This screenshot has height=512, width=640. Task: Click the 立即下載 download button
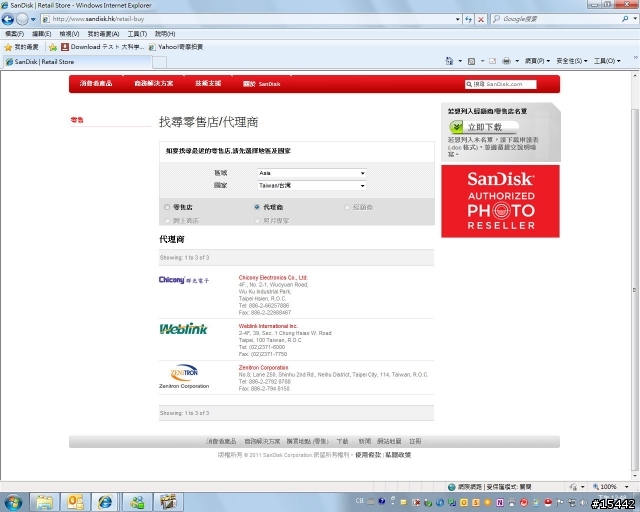[484, 127]
